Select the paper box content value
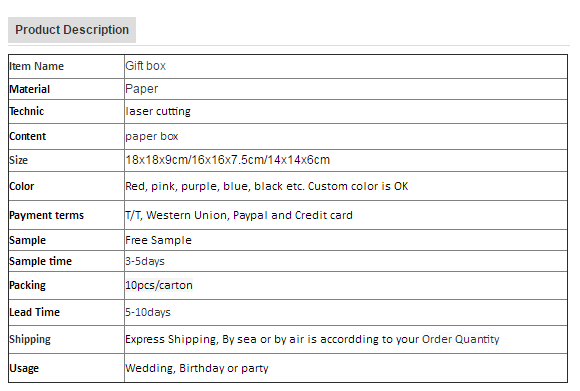The image size is (580, 391). [x=152, y=136]
